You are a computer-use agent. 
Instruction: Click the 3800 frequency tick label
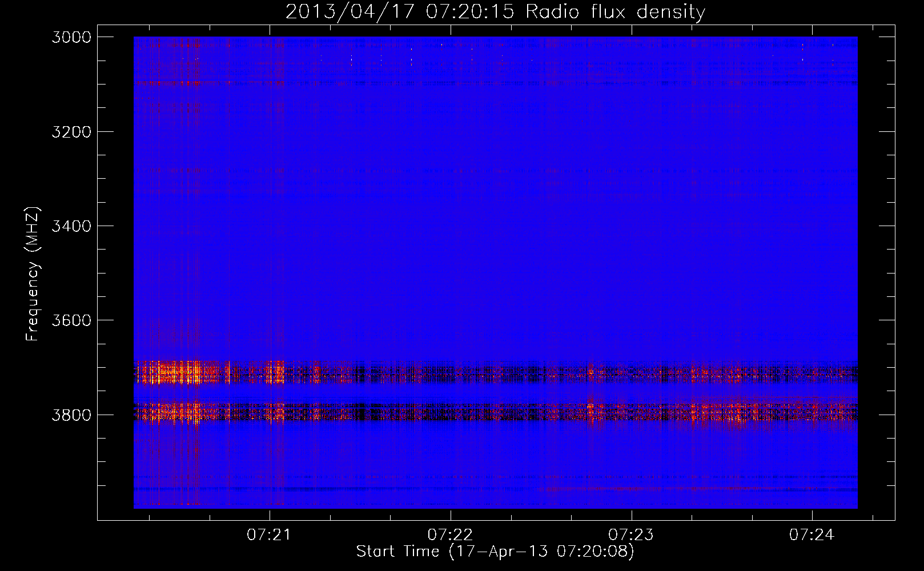pyautogui.click(x=71, y=415)
